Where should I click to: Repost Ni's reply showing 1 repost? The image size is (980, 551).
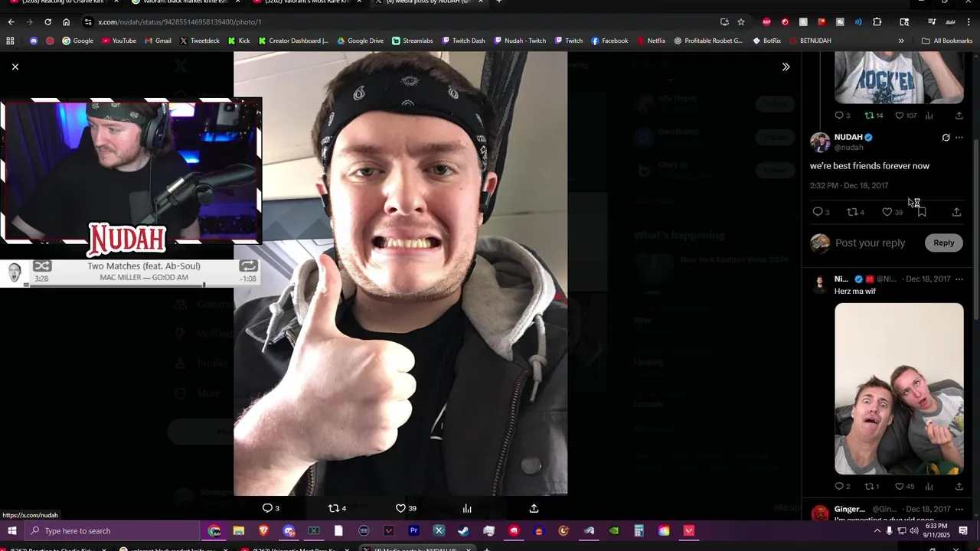click(x=869, y=486)
